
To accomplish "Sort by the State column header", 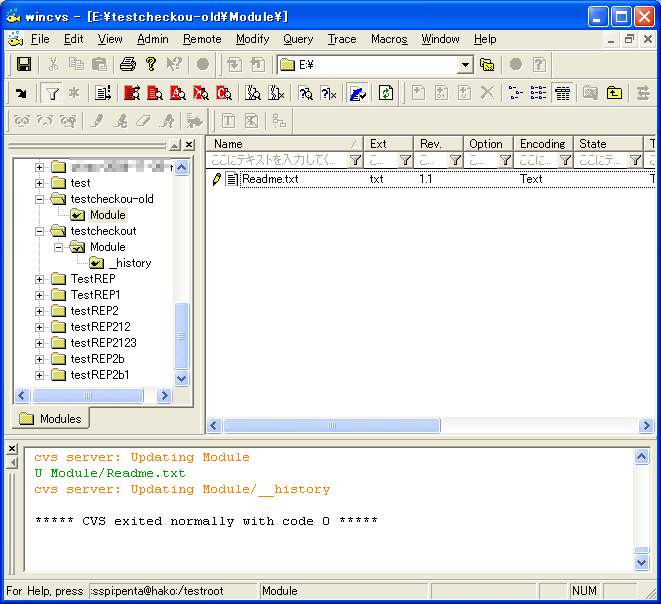I will click(608, 144).
